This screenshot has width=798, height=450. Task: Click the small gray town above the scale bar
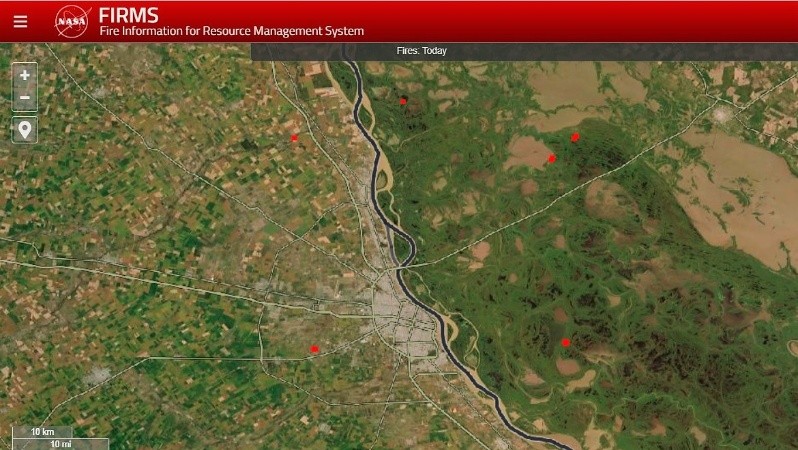click(98, 376)
